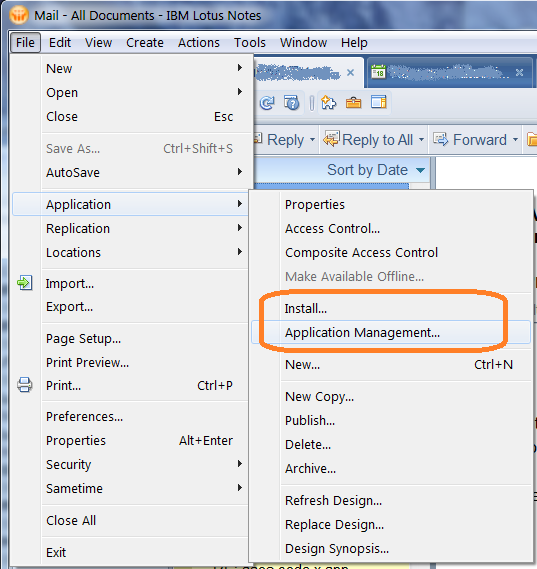
Task: Open Preferences... from the File menu
Action: click(131, 417)
